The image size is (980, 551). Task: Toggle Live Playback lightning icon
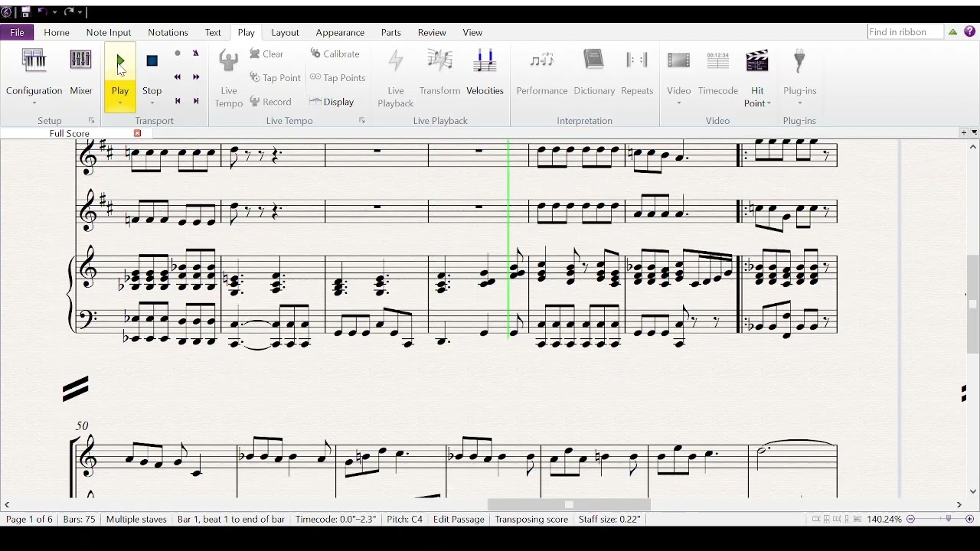[395, 61]
